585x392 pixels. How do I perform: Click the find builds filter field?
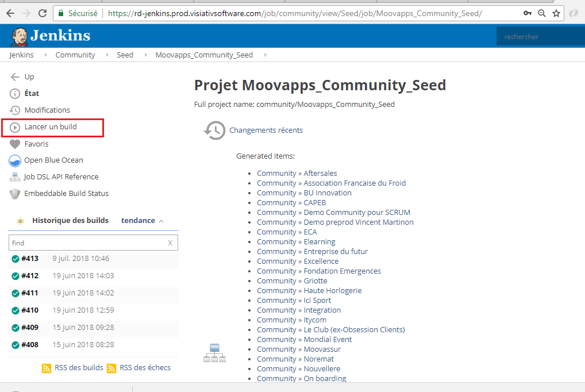coord(93,243)
